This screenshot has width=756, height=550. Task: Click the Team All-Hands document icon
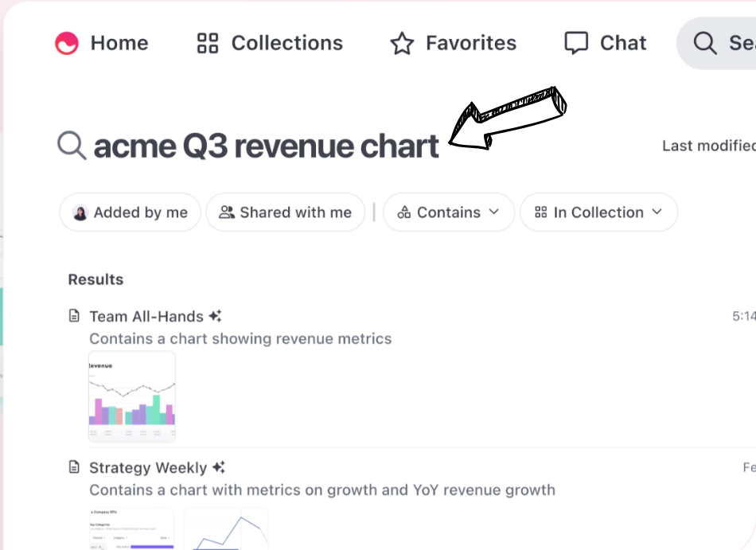tap(75, 316)
